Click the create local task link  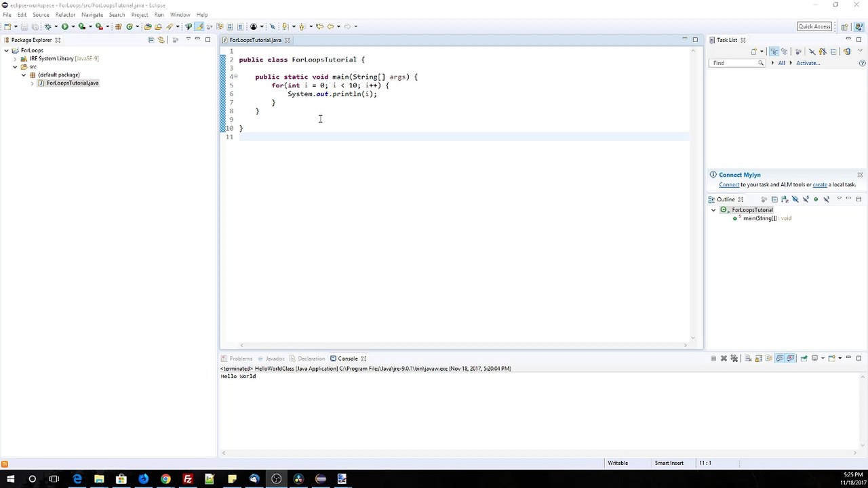(820, 184)
